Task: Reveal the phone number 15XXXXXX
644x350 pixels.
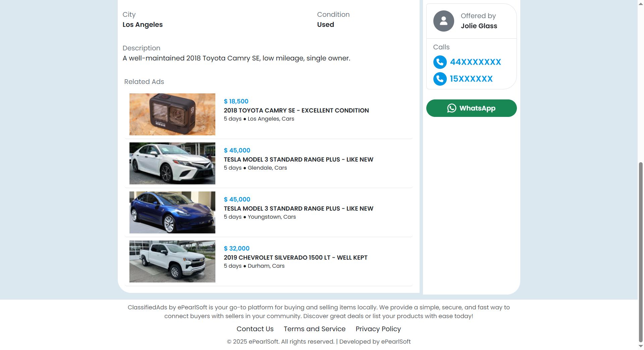Action: click(x=471, y=79)
